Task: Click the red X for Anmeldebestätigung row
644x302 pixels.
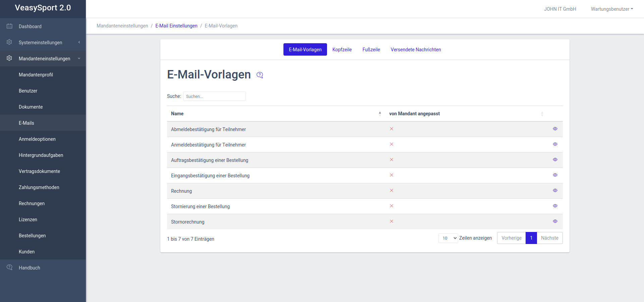Action: click(x=391, y=144)
